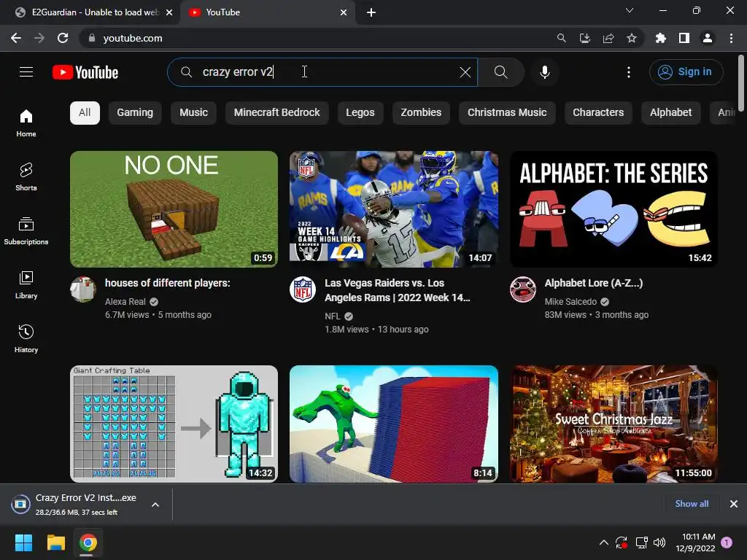Click the Mike Salcedo channel name

click(570, 301)
